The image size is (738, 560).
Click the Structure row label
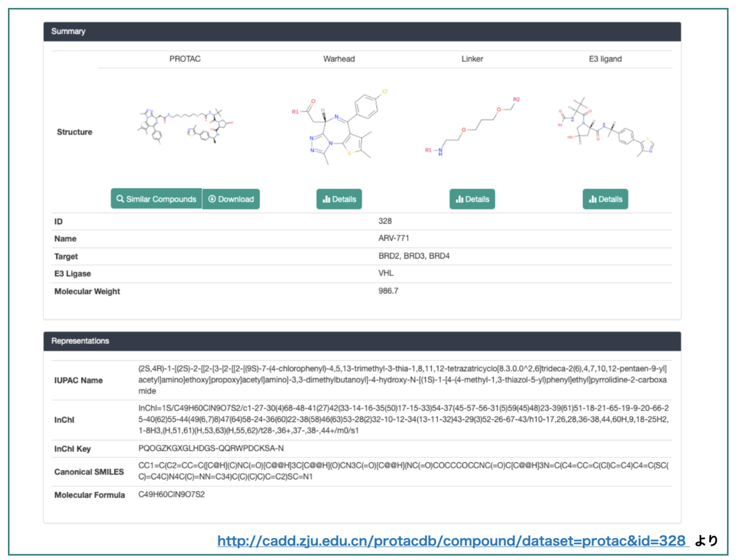coord(74,132)
